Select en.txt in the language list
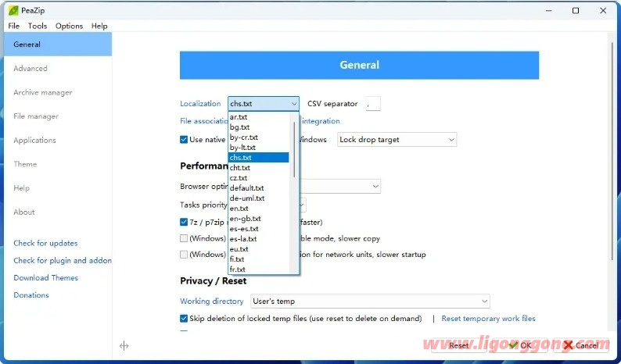This screenshot has width=621, height=364. pos(259,208)
